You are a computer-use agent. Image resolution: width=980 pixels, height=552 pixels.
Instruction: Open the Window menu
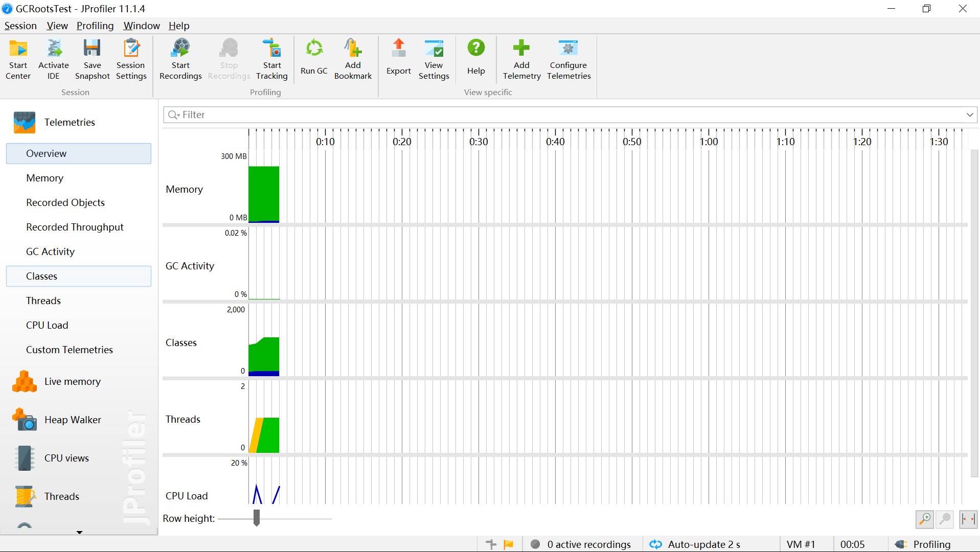[142, 26]
